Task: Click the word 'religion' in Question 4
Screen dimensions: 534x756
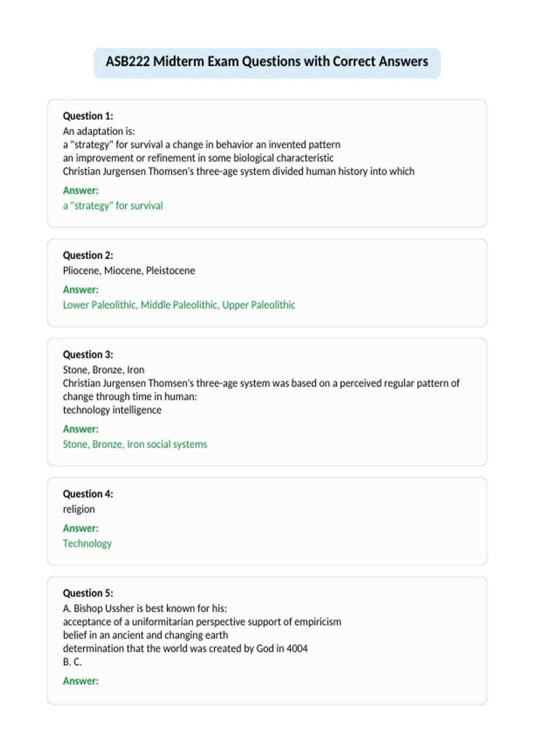Action: (x=79, y=509)
